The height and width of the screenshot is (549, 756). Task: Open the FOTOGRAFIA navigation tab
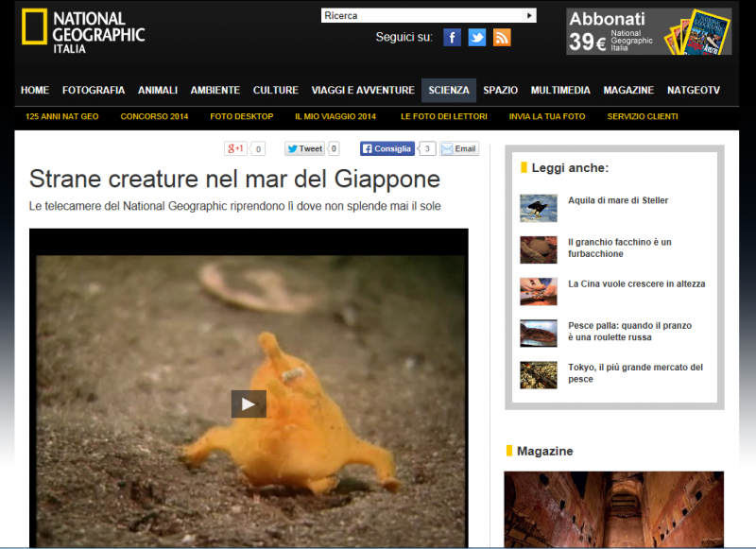(x=94, y=91)
